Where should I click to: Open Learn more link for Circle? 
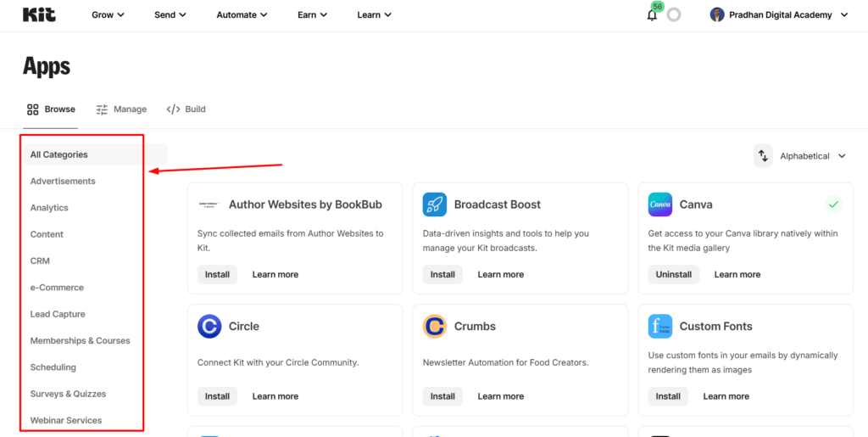[275, 396]
